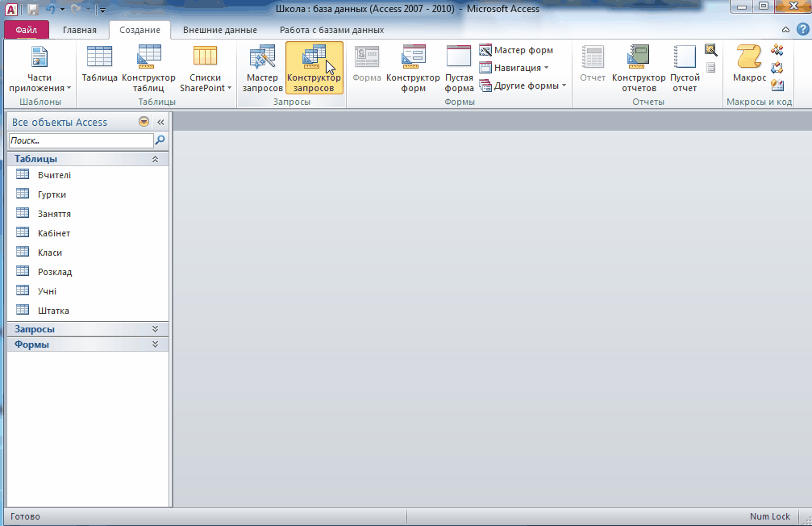Image resolution: width=812 pixels, height=526 pixels.
Task: Select the Создание ribbon tab
Action: 139,30
